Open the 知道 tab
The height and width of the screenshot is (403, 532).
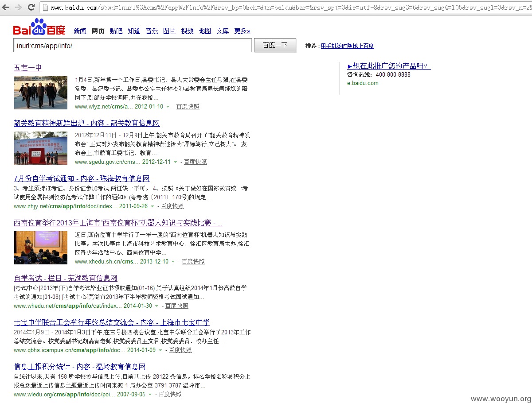coord(134,31)
